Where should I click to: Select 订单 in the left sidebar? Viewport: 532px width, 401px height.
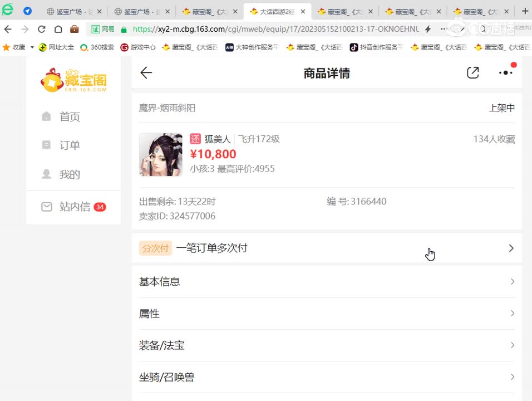click(x=69, y=145)
